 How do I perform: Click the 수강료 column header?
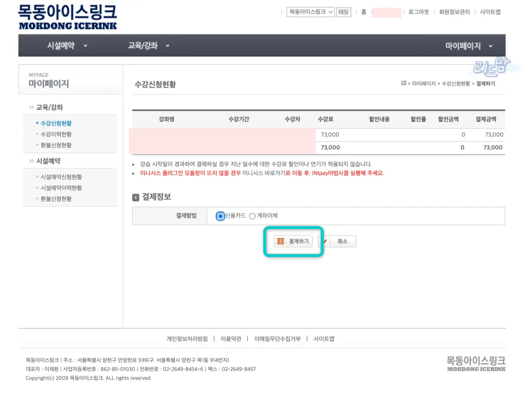325,119
